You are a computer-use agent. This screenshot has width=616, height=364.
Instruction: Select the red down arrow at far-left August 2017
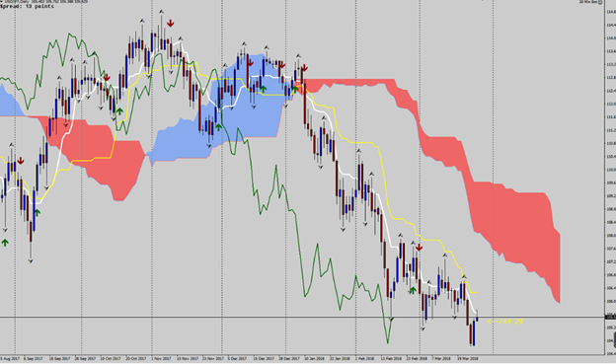tap(21, 161)
